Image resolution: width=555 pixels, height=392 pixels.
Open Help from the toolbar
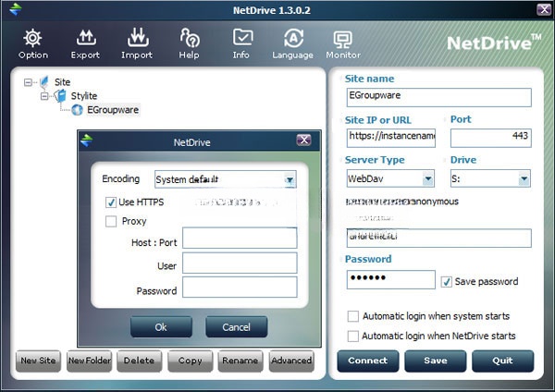click(x=190, y=38)
